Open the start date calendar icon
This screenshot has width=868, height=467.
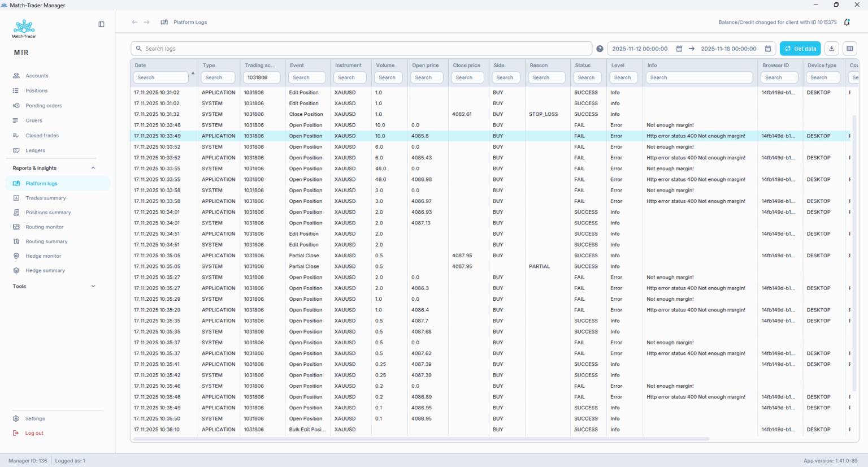coord(679,49)
